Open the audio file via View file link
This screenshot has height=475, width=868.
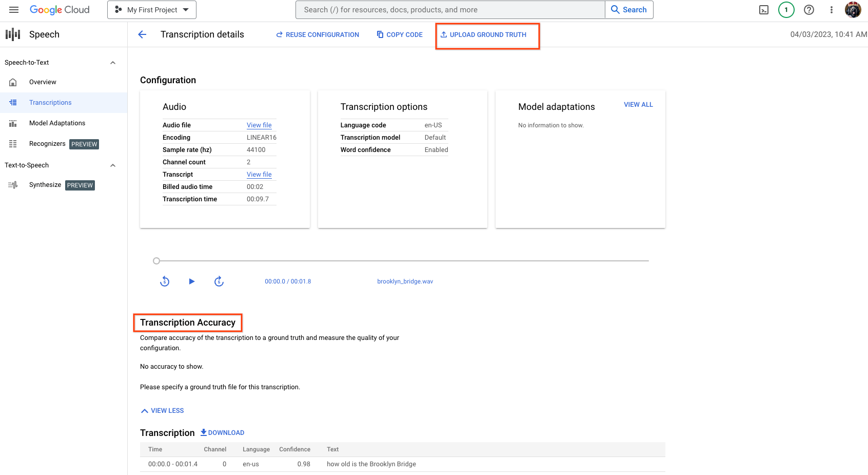coord(259,125)
